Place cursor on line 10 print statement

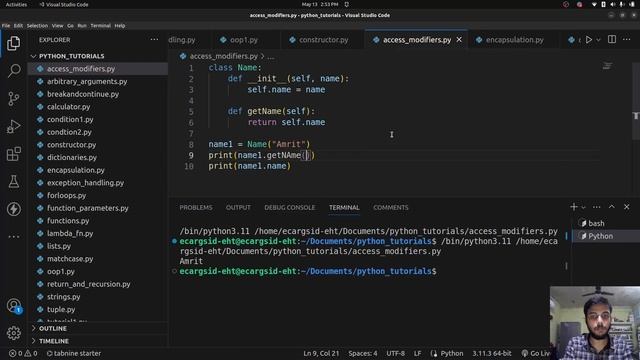click(x=249, y=166)
